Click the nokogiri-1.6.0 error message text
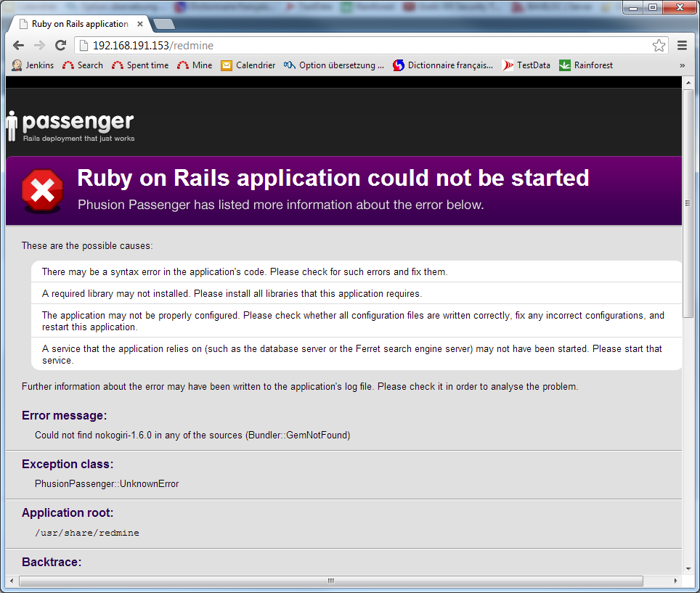The image size is (700, 593). (x=192, y=435)
